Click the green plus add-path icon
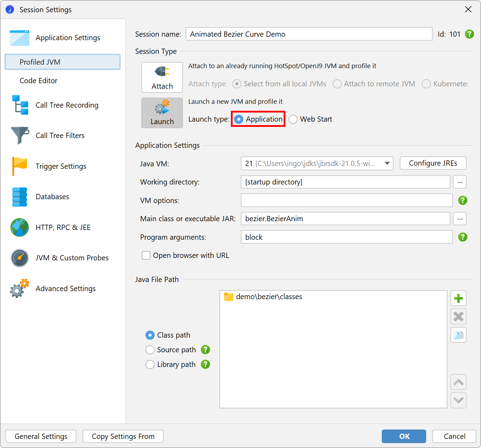481x448 pixels. [458, 298]
